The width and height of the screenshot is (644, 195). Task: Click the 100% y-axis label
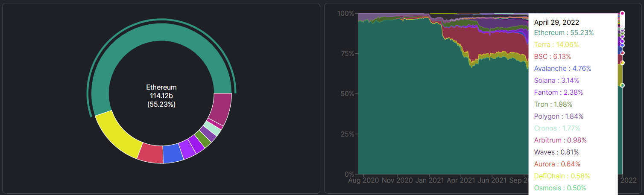pos(346,14)
